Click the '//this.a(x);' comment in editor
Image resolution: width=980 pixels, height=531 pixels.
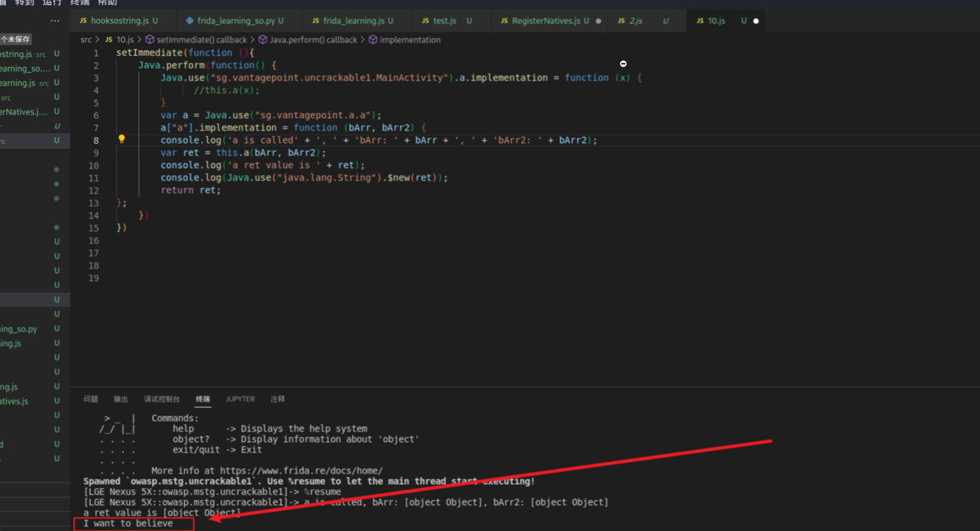(x=227, y=90)
